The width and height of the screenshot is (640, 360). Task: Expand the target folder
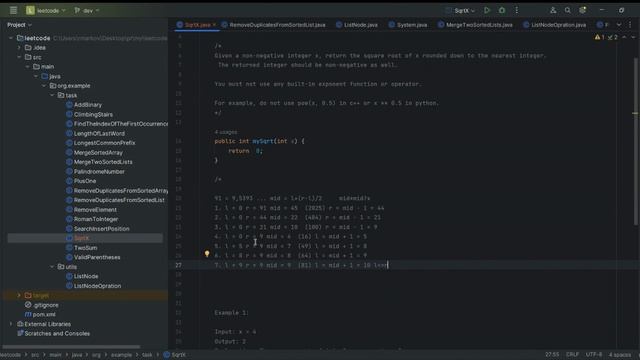pyautogui.click(x=19, y=295)
